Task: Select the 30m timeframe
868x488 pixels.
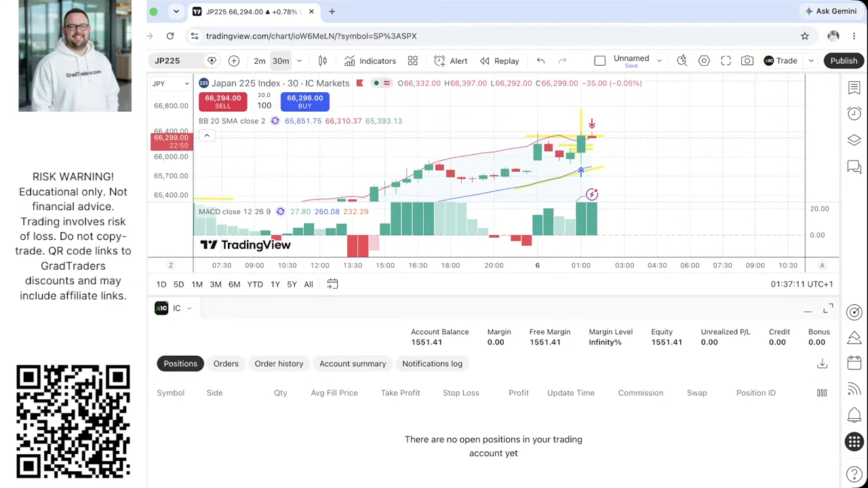Action: (281, 61)
